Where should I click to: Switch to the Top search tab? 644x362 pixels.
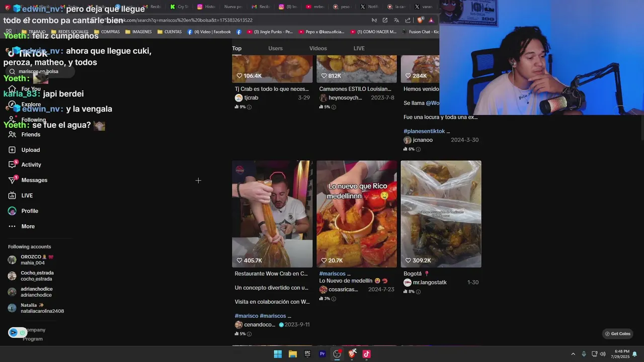(236, 48)
